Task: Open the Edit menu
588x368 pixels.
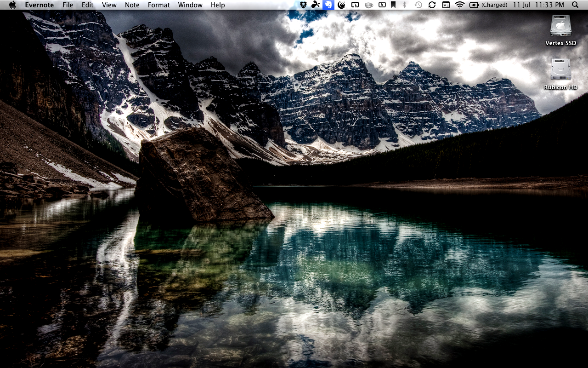Action: point(87,5)
